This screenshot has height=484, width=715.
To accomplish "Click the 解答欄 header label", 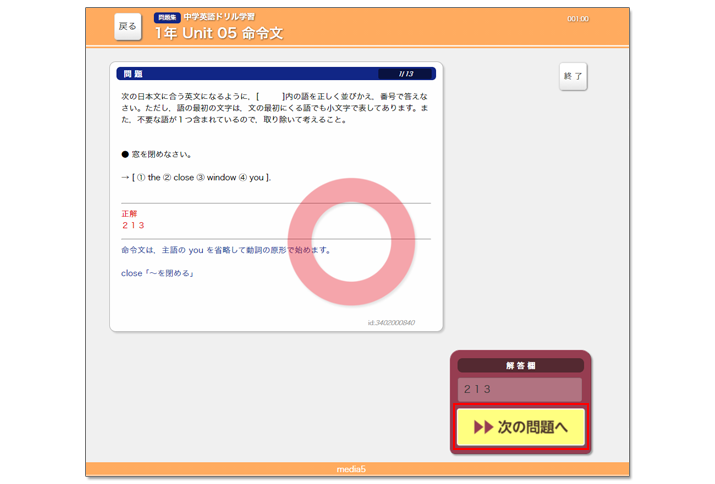I will [520, 365].
